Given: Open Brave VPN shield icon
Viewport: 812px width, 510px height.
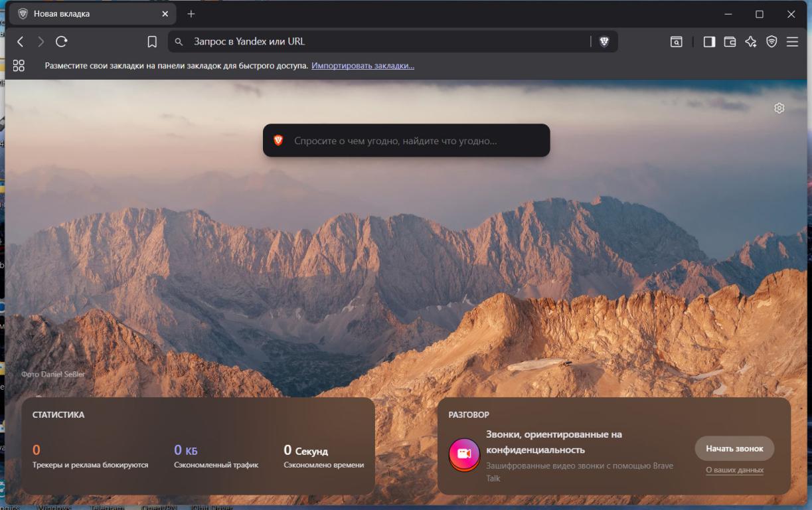Looking at the screenshot, I should pos(771,42).
